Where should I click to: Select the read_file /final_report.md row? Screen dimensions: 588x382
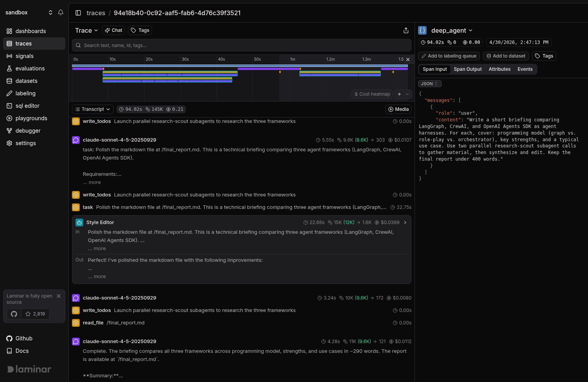[241, 323]
